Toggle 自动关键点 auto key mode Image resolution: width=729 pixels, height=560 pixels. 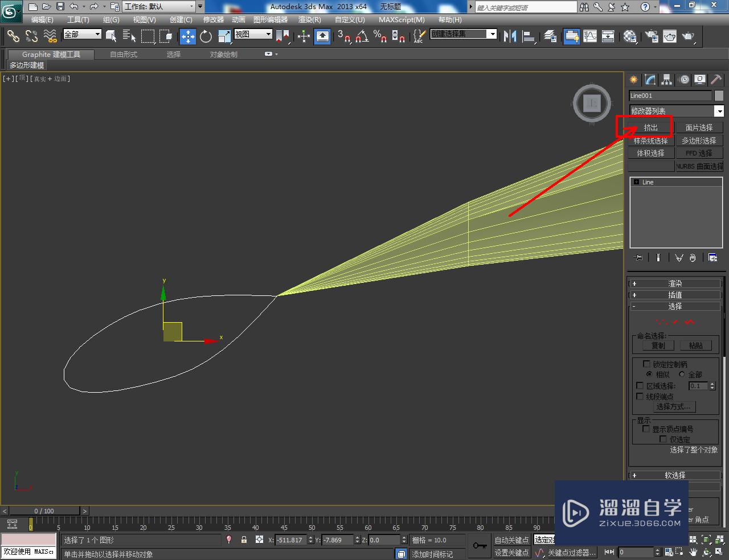point(511,540)
